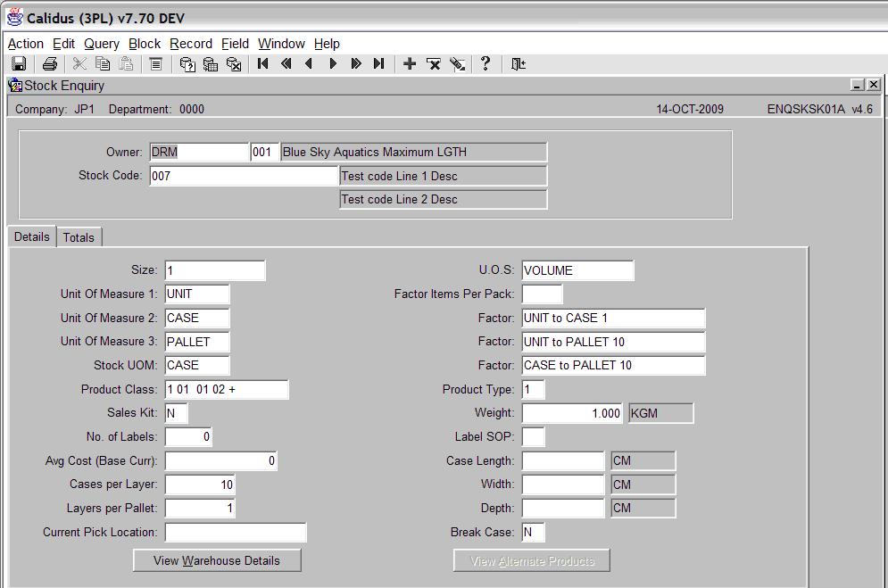Open the list of values icon
The image size is (888, 588).
tap(156, 64)
